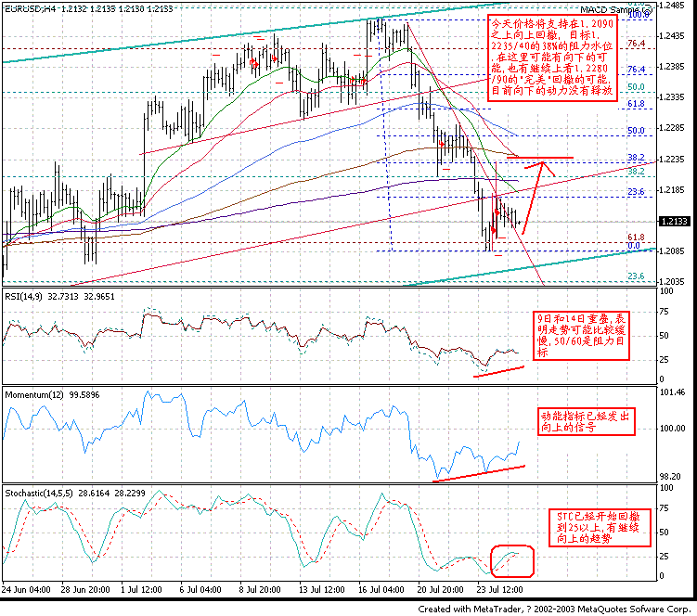Image resolution: width=697 pixels, height=616 pixels.
Task: Select the dark red 61.8 Fibonacci label
Action: (636, 237)
